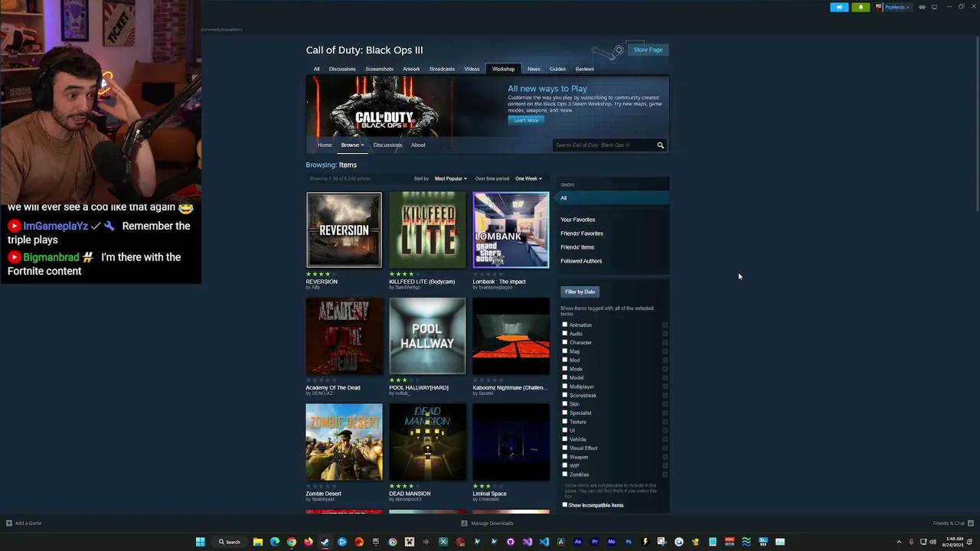Open Epic Games Launcher in taskbar
980x551 pixels.
[376, 542]
